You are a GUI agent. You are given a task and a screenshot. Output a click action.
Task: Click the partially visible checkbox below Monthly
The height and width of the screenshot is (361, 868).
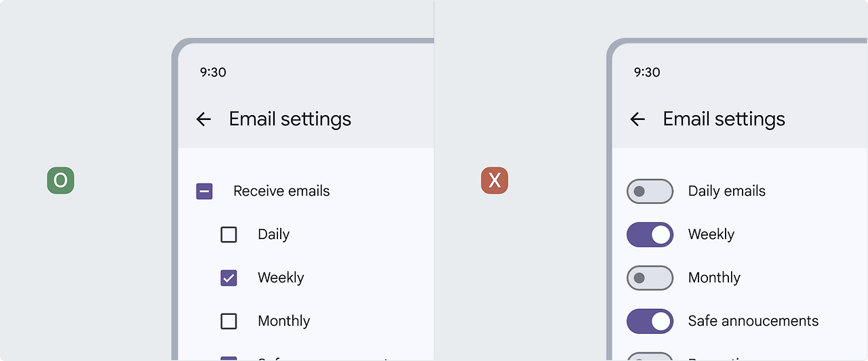click(x=229, y=358)
